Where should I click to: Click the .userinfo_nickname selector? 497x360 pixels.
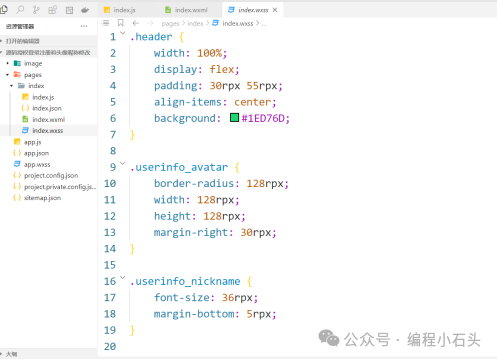[185, 281]
